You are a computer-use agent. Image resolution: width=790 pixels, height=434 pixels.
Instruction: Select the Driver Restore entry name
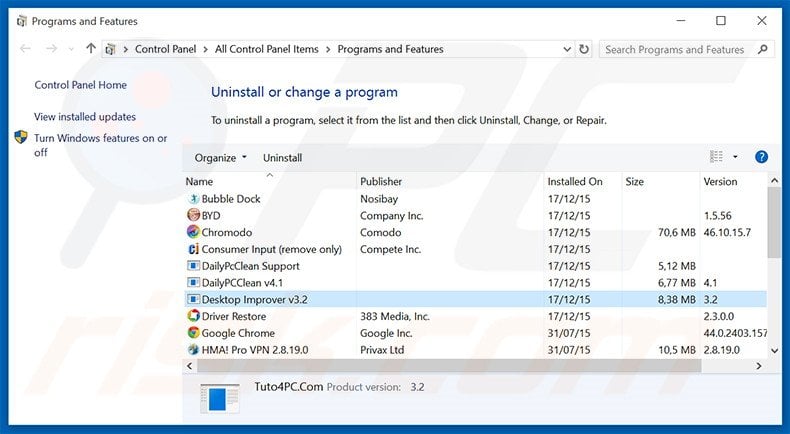click(x=234, y=316)
